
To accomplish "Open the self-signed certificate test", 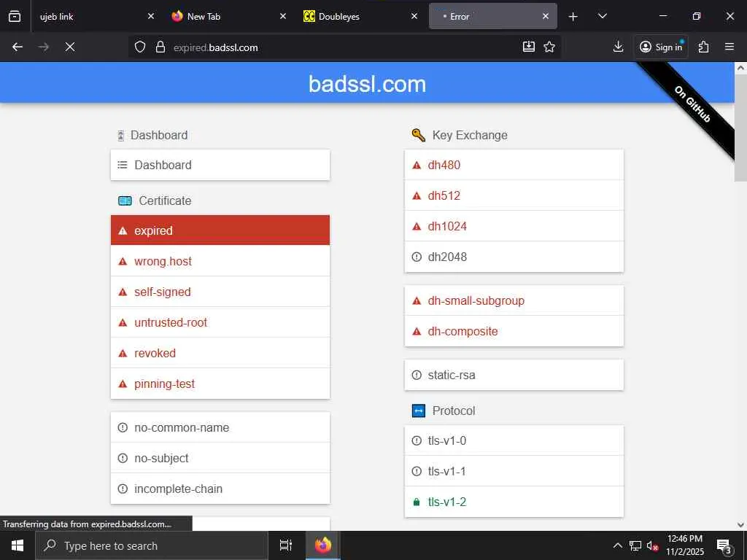I will [220, 292].
